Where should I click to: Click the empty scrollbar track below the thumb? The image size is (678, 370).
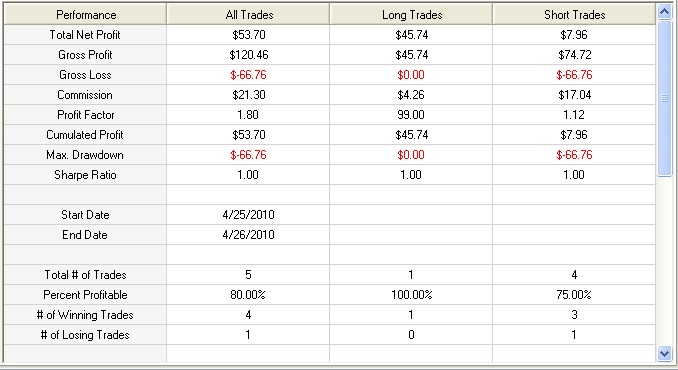coord(664,261)
